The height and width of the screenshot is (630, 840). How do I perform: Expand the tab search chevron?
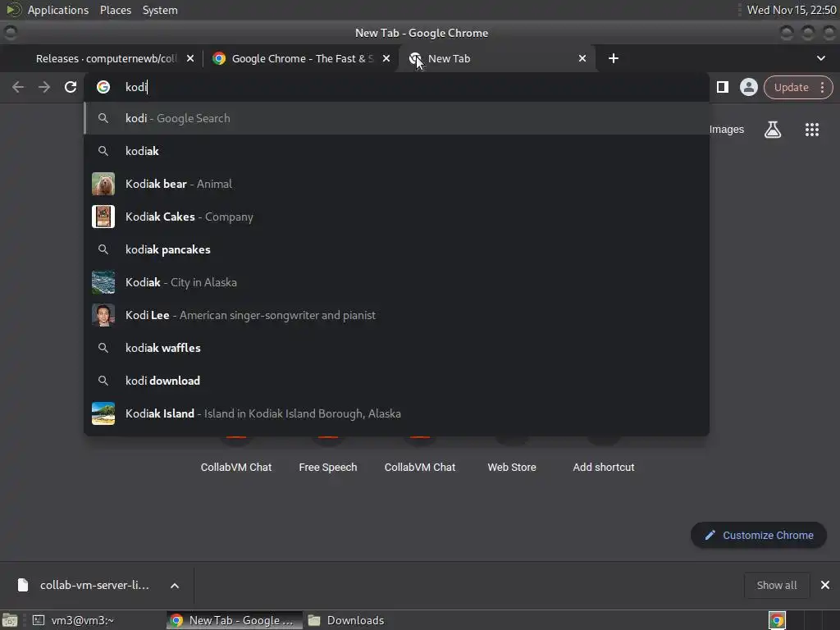[820, 58]
